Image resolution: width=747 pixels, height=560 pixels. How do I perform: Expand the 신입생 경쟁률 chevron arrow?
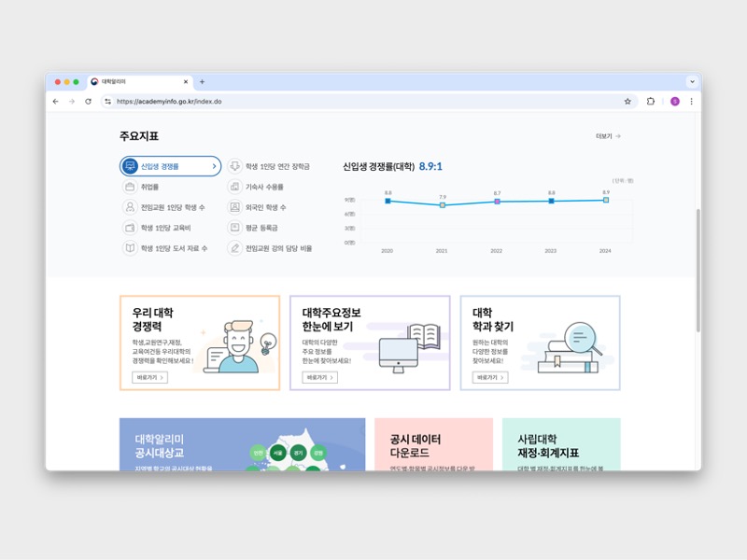coord(214,166)
